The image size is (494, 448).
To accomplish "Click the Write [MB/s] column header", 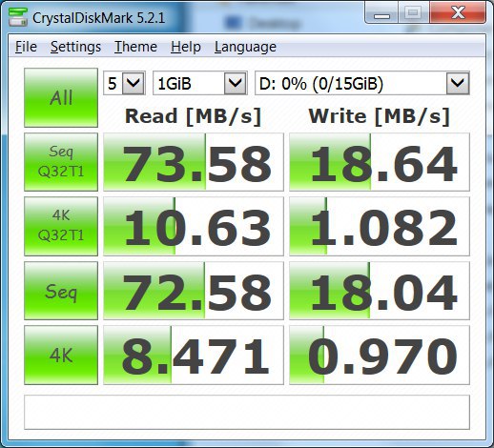I will pos(380,116).
